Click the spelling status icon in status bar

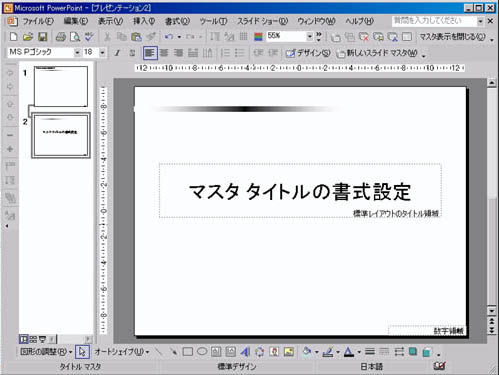(x=440, y=366)
